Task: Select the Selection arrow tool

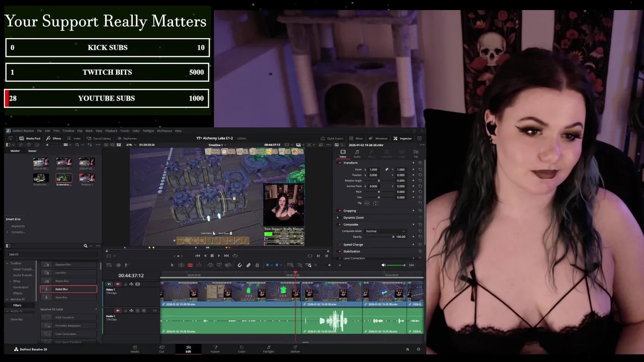Action: click(x=172, y=265)
